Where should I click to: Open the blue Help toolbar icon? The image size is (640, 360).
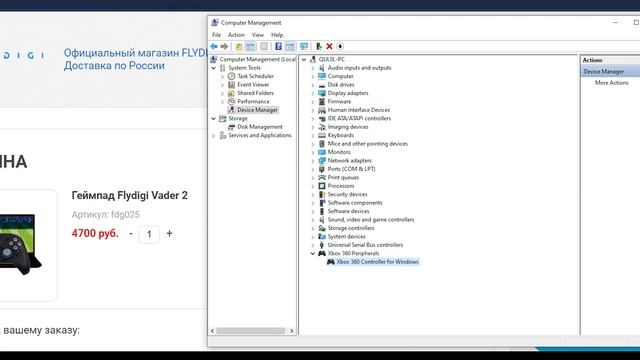point(278,47)
